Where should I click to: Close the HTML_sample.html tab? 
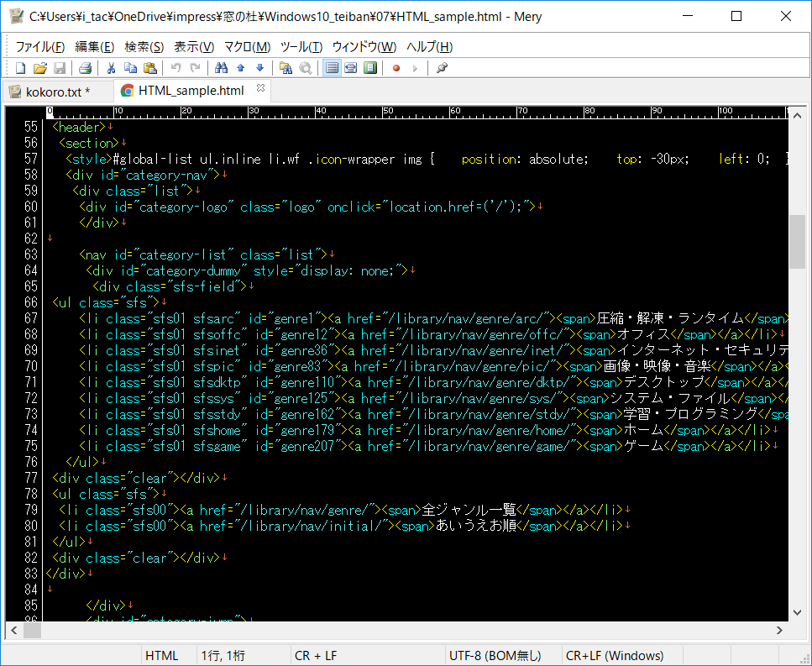click(260, 89)
